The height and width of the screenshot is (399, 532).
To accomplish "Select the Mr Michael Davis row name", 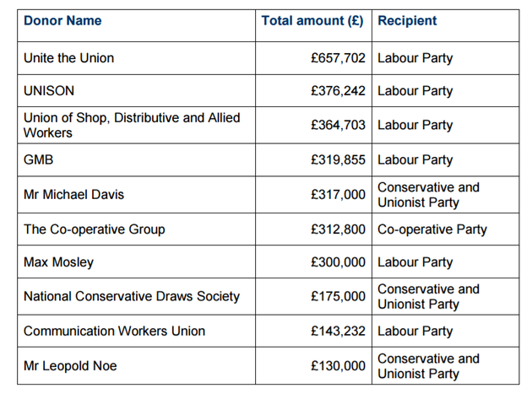I will tap(73, 195).
